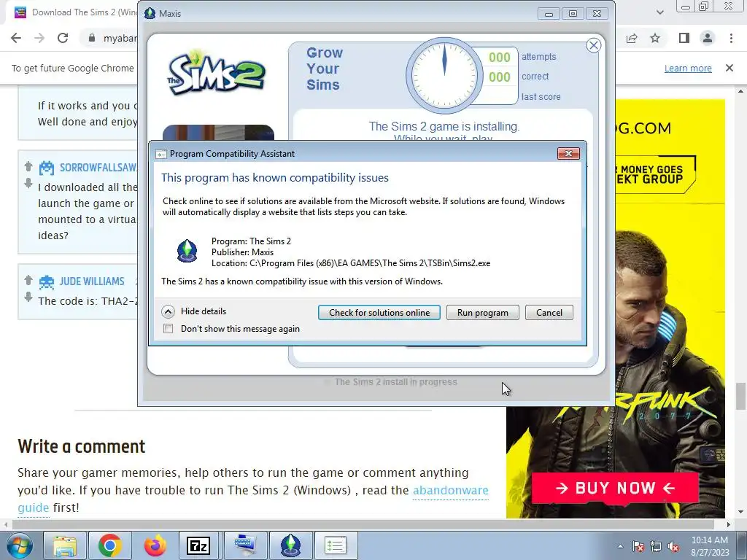Open Sims 2 installer taskbar icon
The height and width of the screenshot is (560, 747).
point(290,545)
